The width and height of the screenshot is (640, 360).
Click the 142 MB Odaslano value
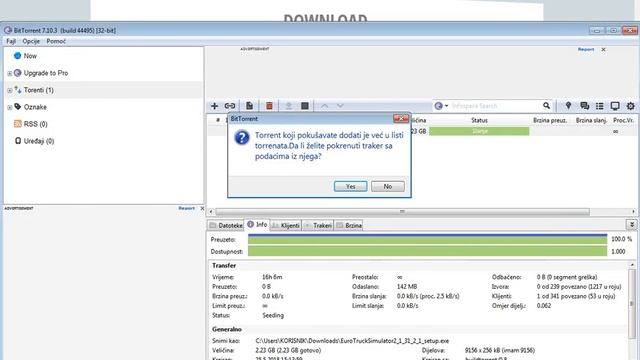tap(407, 287)
